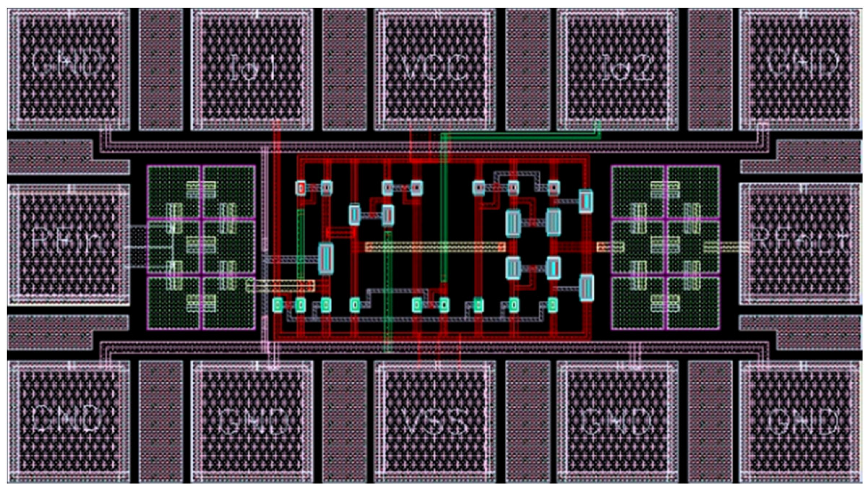Select the VCC supply pad
The width and height of the screenshot is (868, 493).
(x=435, y=69)
